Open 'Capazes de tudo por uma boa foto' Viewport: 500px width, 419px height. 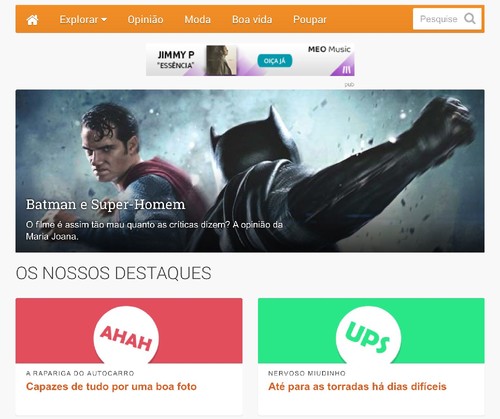pos(111,387)
